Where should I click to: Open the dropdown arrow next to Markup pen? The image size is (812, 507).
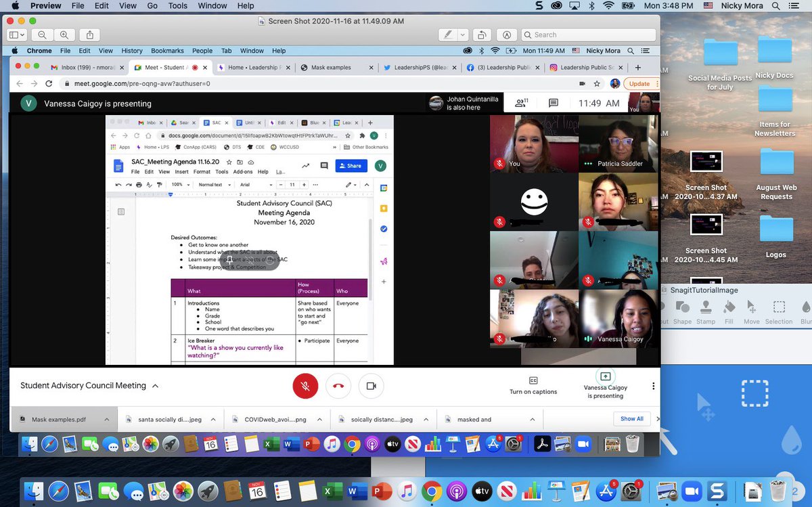point(462,35)
